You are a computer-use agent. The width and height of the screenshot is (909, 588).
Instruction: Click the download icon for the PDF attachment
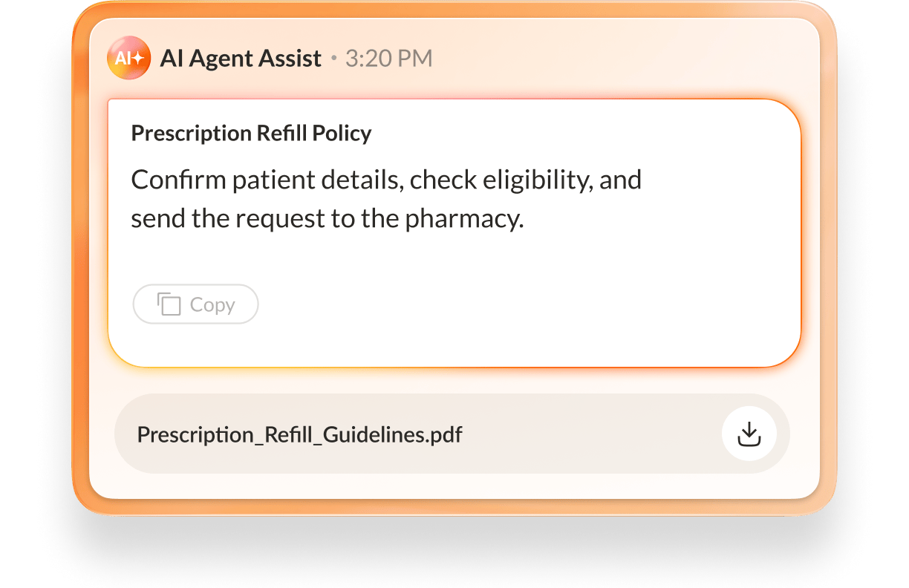[749, 434]
